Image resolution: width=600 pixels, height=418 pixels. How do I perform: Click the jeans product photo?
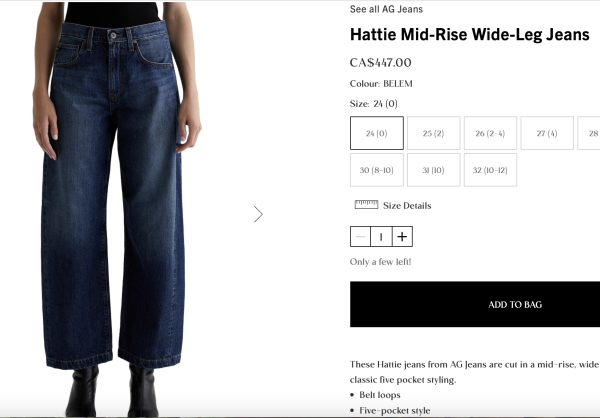click(116, 209)
